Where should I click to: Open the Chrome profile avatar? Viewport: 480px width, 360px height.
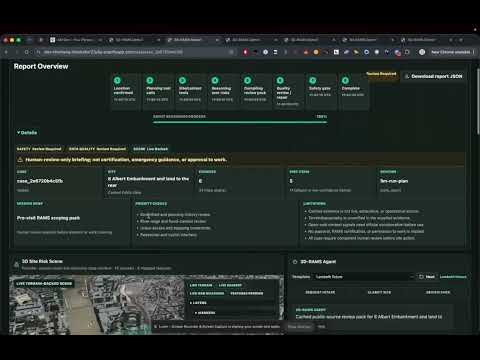click(422, 52)
